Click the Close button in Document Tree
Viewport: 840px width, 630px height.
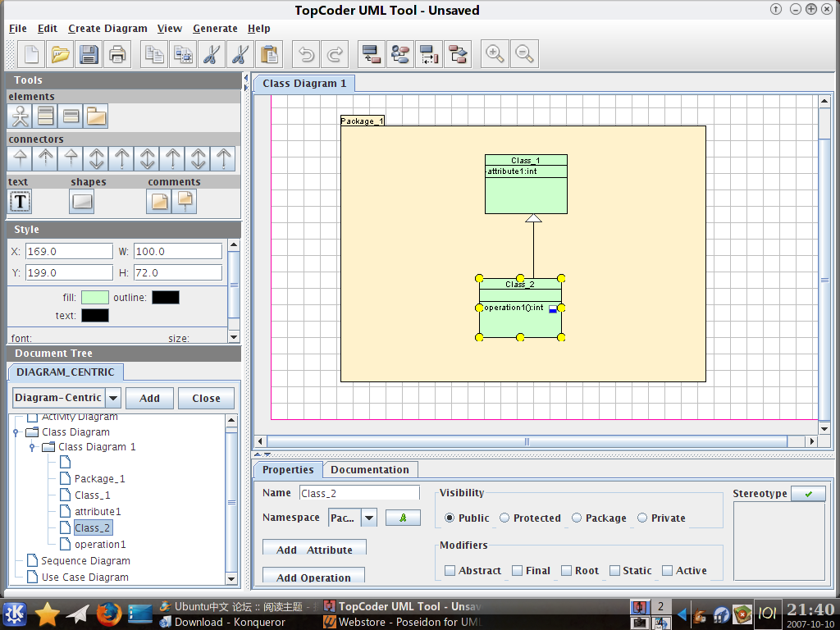point(206,398)
